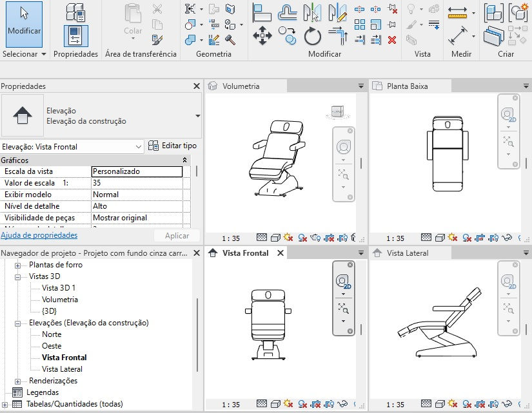Click the Match Type Properties paintbrush icon

point(157,40)
